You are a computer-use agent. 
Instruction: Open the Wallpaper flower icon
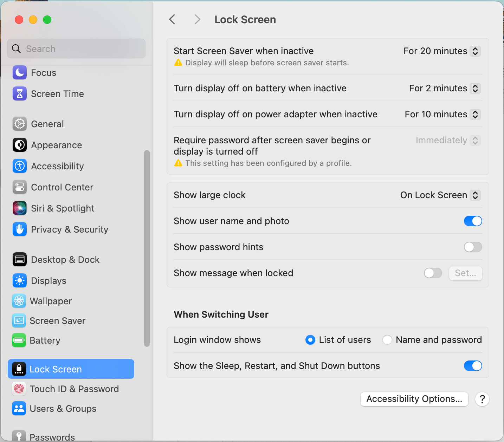[19, 301]
